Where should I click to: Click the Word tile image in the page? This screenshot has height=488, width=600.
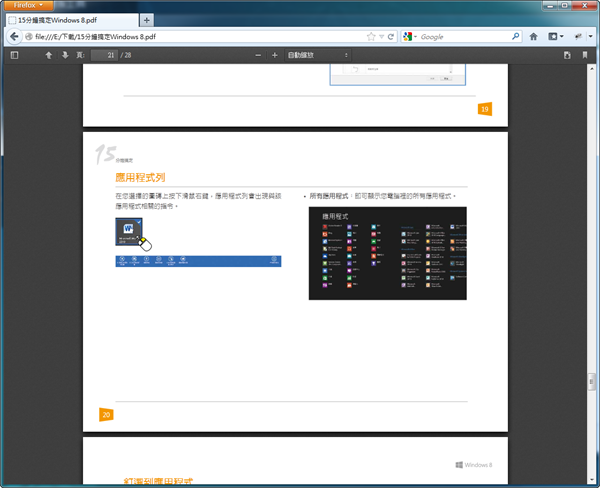point(129,232)
